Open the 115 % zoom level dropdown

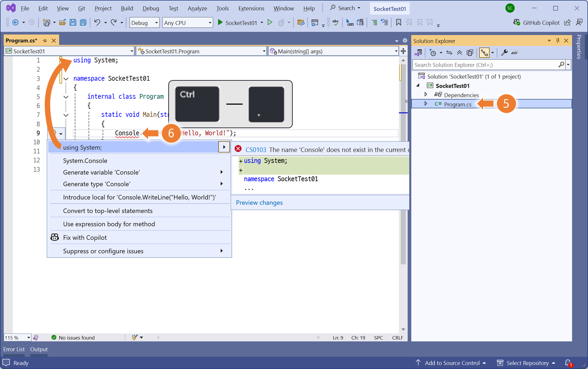point(28,337)
